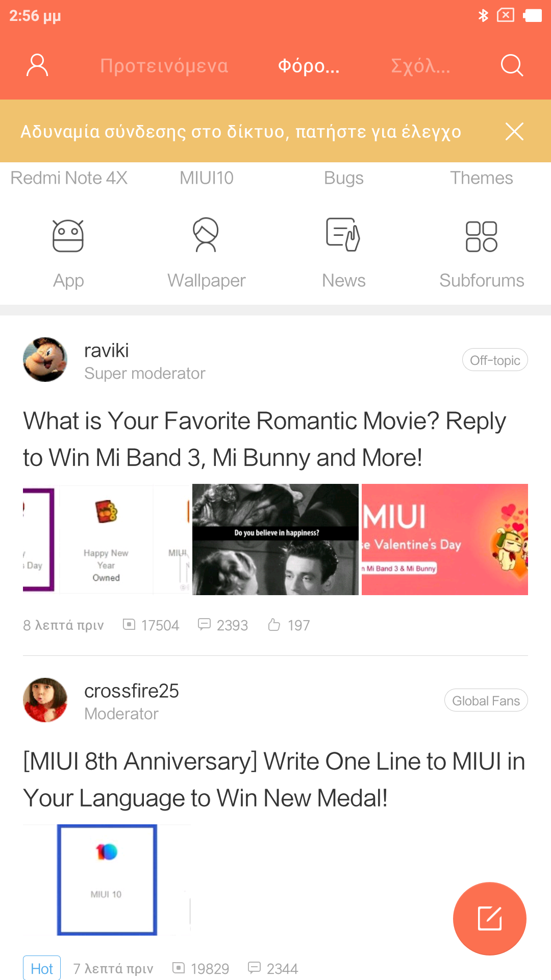
Task: Open the Wallpaper section icon
Action: (206, 235)
